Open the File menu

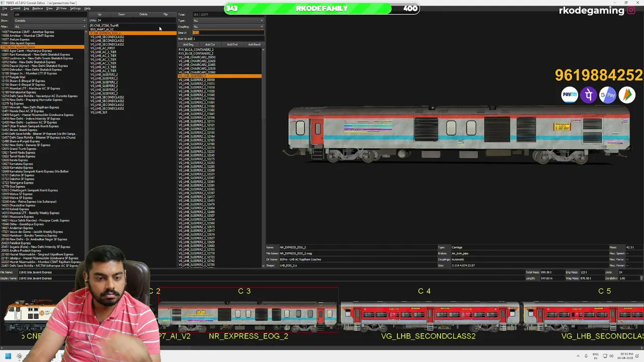(5, 9)
